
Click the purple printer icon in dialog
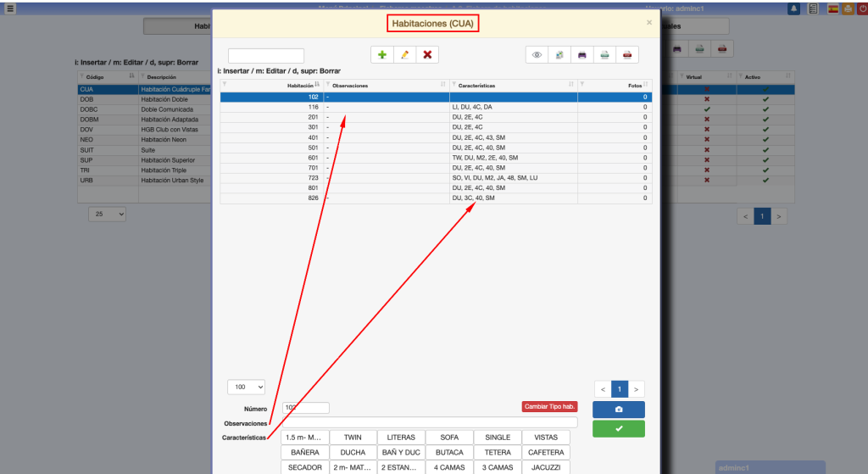click(581, 55)
